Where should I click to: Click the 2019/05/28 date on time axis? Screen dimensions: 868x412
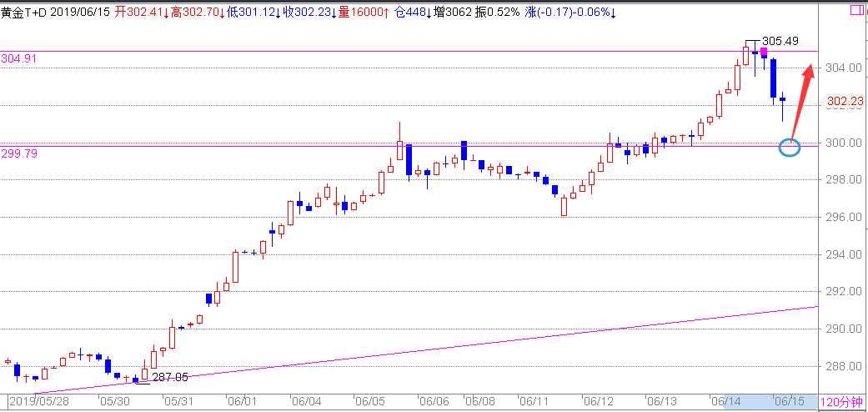(x=40, y=401)
